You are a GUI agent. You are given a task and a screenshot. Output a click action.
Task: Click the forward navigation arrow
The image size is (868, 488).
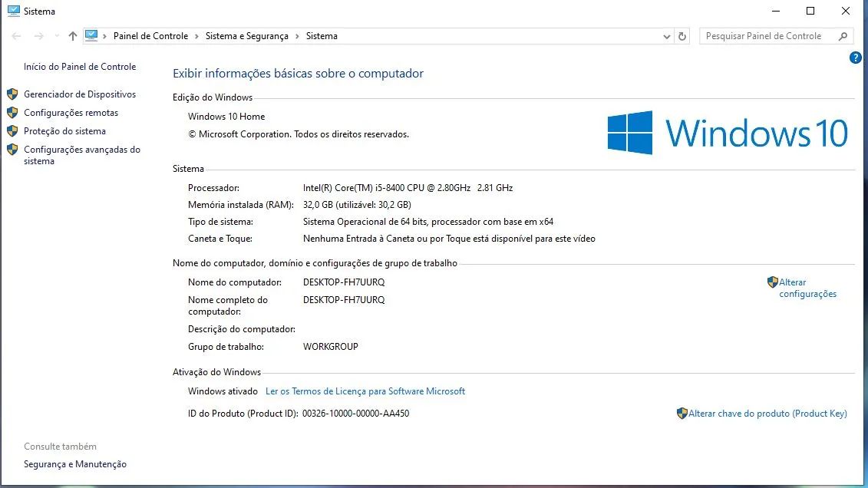coord(38,36)
